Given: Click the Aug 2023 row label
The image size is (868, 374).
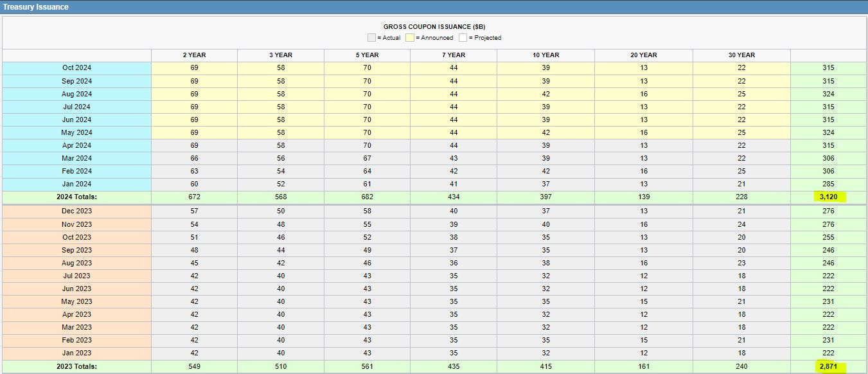Looking at the screenshot, I should click(77, 263).
